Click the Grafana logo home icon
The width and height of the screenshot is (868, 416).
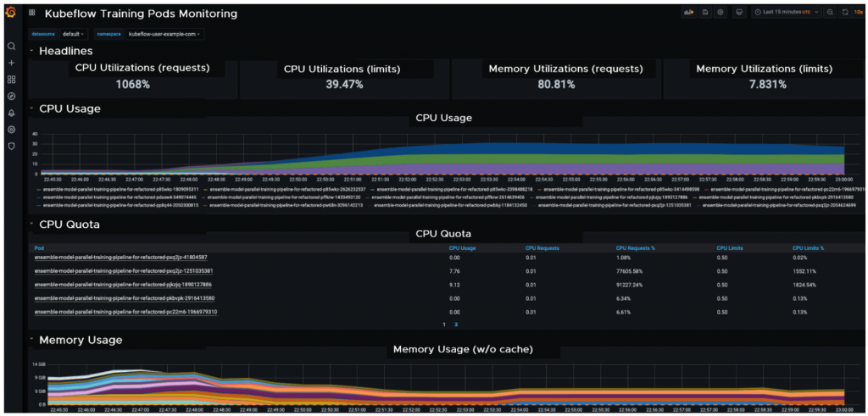(10, 12)
